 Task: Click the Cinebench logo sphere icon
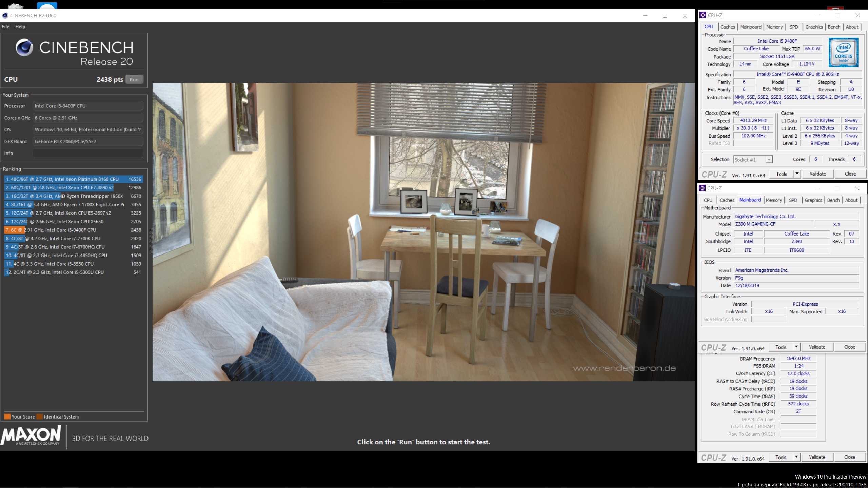(24, 47)
